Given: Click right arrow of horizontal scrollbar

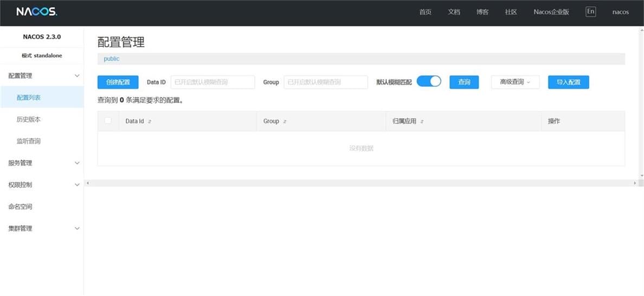Looking at the screenshot, I should click(635, 183).
